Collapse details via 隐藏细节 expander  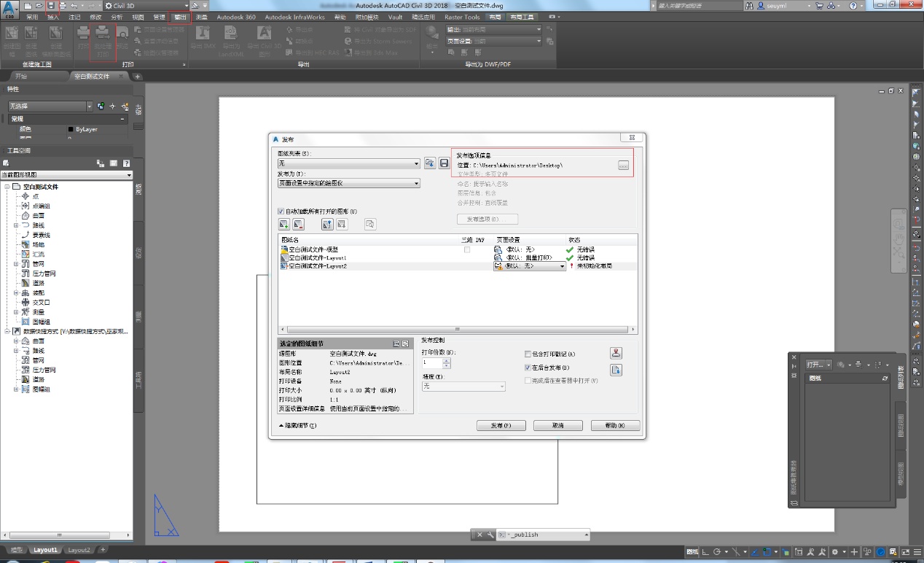(297, 425)
